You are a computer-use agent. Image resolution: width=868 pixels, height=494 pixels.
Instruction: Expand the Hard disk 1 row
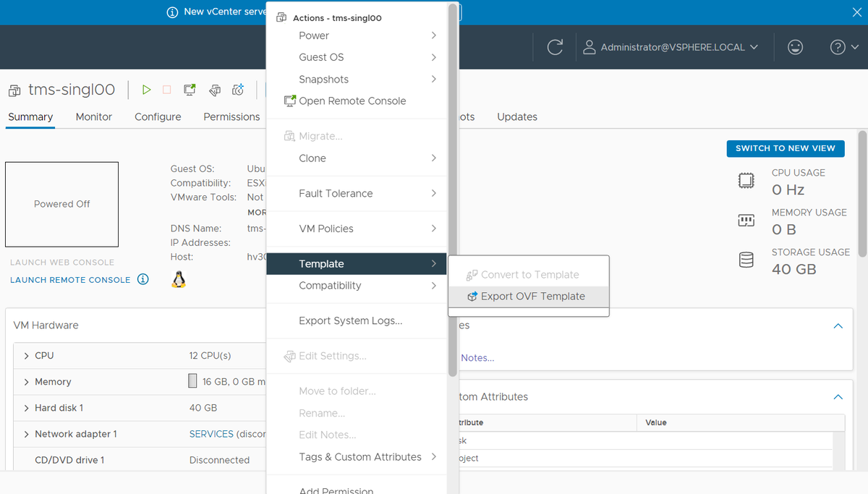tap(27, 408)
